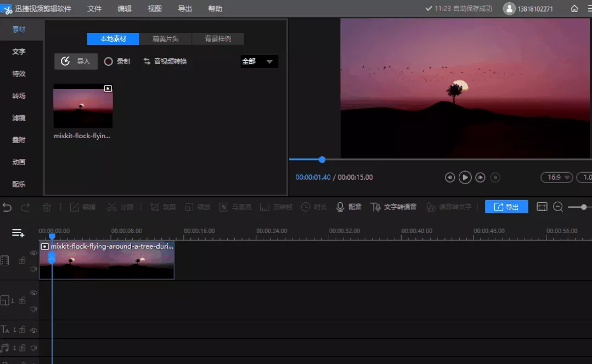Click the scissors split icon on playhead
The height and width of the screenshot is (364, 592).
click(52, 258)
